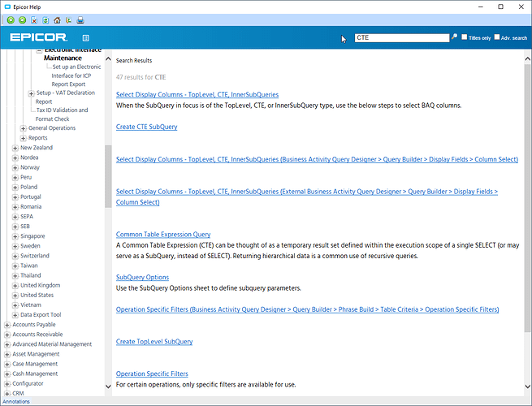Click the green Back navigation icon
Viewport: 532px width, 406px height.
(11, 20)
